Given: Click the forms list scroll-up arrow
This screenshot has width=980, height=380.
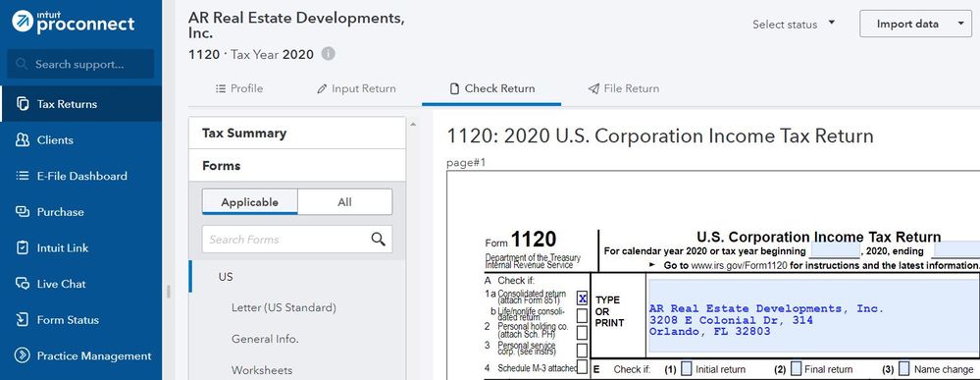Looking at the screenshot, I should [412, 124].
